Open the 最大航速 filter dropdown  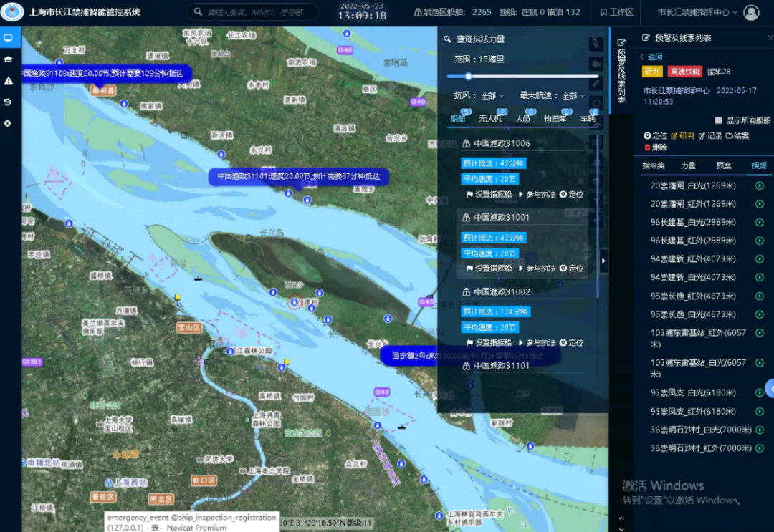pyautogui.click(x=552, y=95)
